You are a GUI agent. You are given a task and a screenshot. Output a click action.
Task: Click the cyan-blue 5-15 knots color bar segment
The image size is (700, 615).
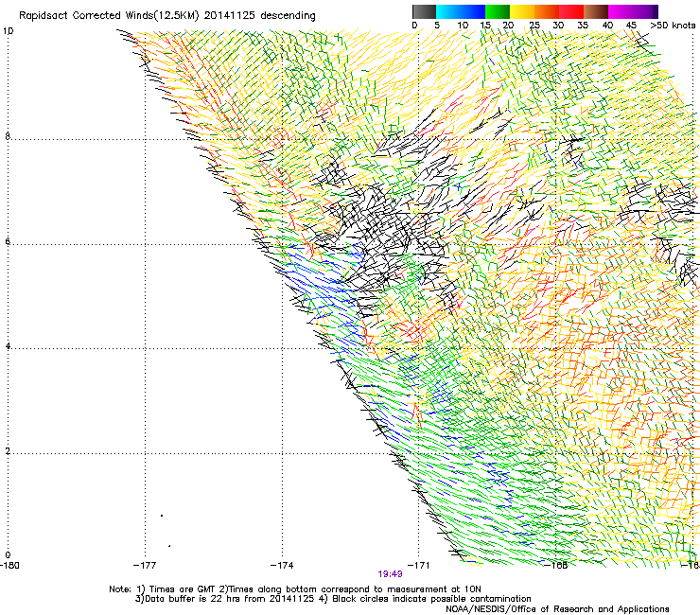coord(461,11)
